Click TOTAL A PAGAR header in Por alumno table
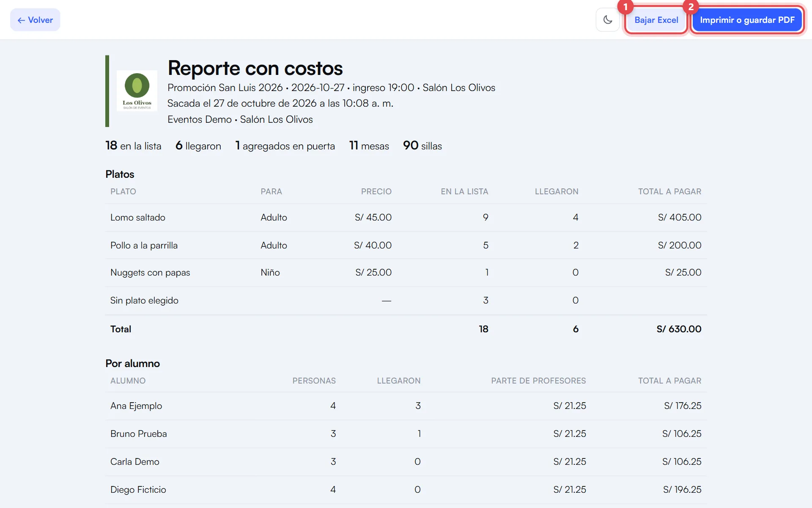Viewport: 812px width, 508px height. click(x=669, y=381)
